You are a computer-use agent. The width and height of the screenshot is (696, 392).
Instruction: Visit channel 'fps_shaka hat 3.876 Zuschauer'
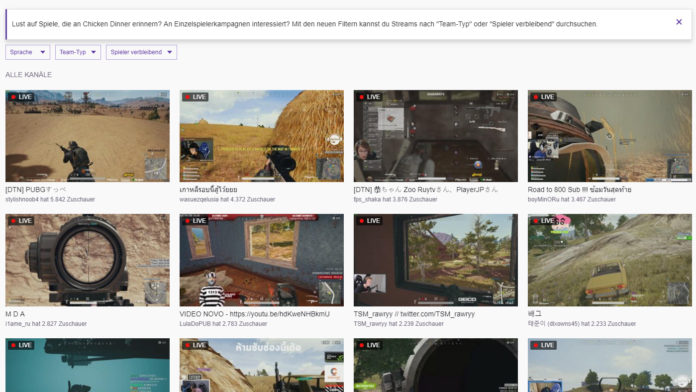tap(395, 199)
